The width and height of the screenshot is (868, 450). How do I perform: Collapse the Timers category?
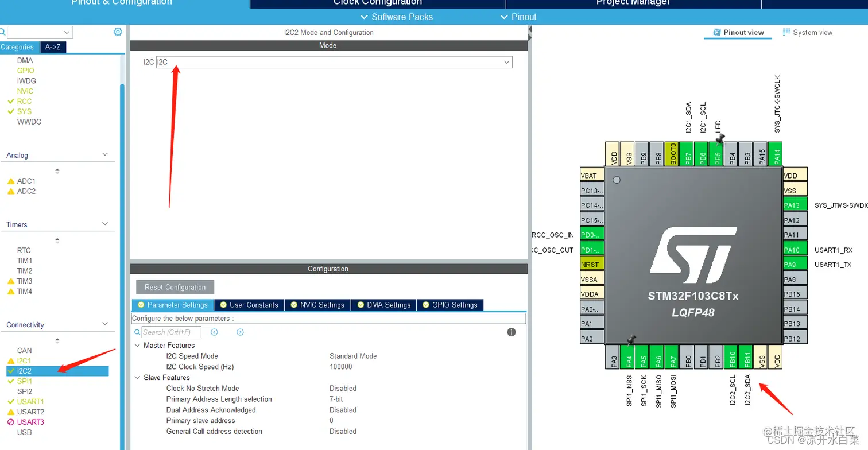point(105,224)
